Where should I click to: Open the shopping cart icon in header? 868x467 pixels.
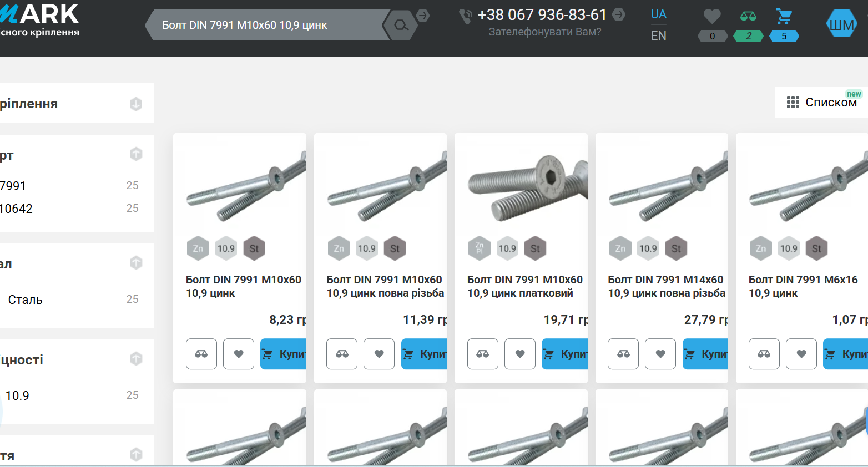point(784,17)
